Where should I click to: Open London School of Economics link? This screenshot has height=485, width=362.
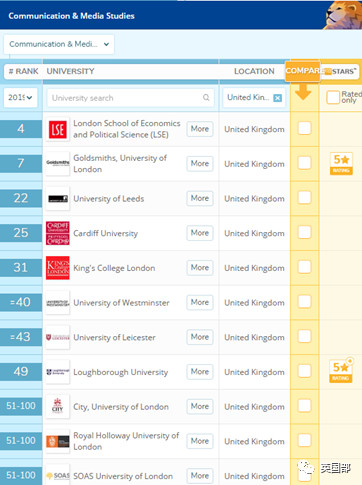coord(127,129)
